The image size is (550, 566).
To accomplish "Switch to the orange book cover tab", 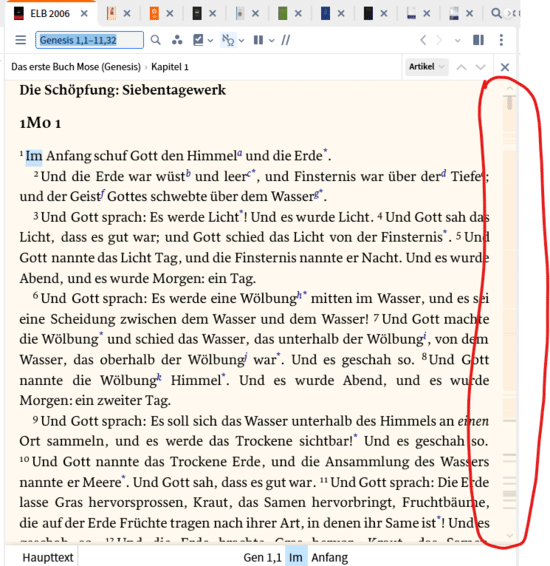I will [x=154, y=14].
